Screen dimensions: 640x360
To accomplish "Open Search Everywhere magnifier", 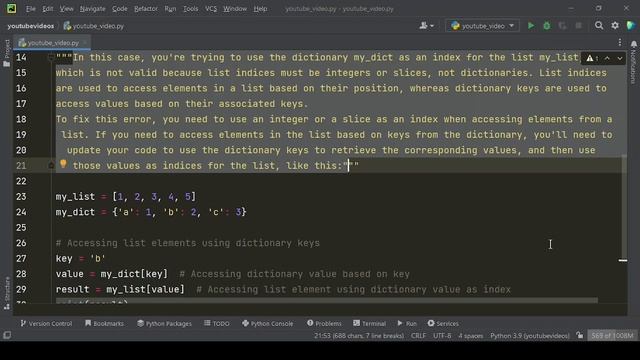I will (x=599, y=26).
